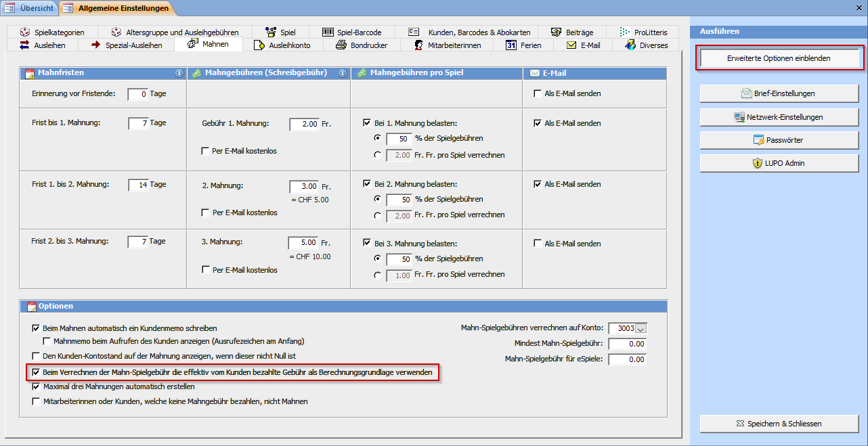868x446 pixels.
Task: Click the 'Gebühr 1. Mahnung' amount field
Action: tap(304, 124)
